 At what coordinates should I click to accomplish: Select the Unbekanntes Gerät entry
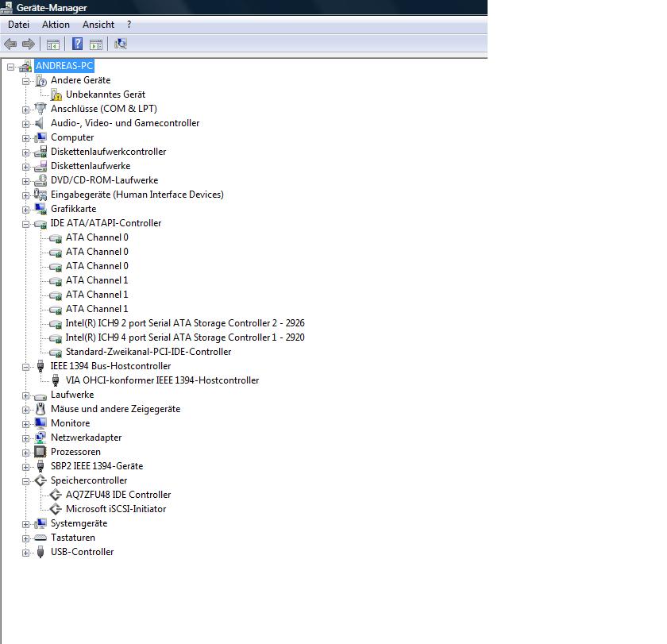(106, 94)
